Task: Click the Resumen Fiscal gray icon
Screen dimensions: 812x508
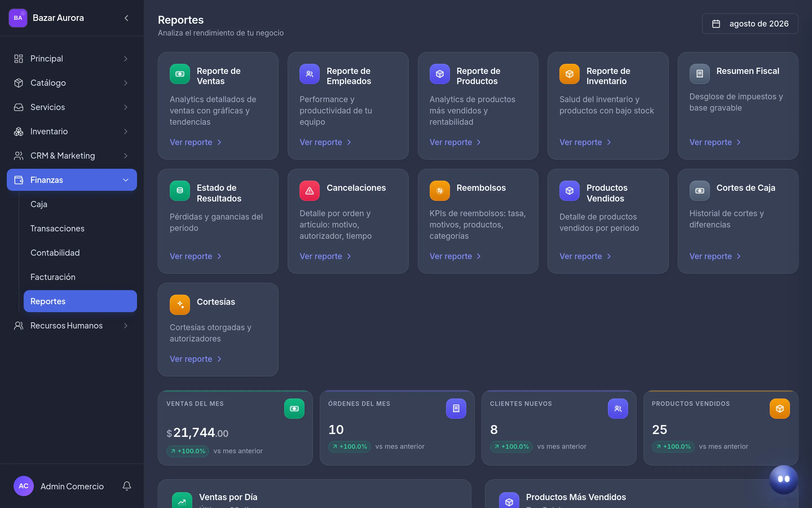Action: pyautogui.click(x=700, y=74)
